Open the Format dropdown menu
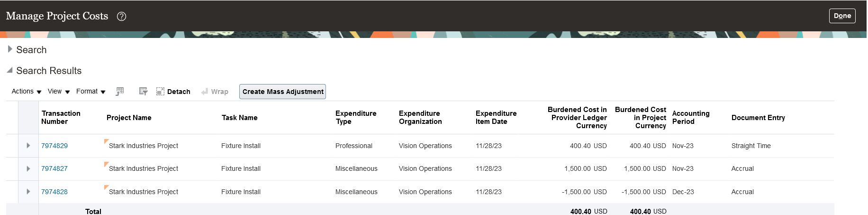This screenshot has height=215, width=868. coord(91,91)
